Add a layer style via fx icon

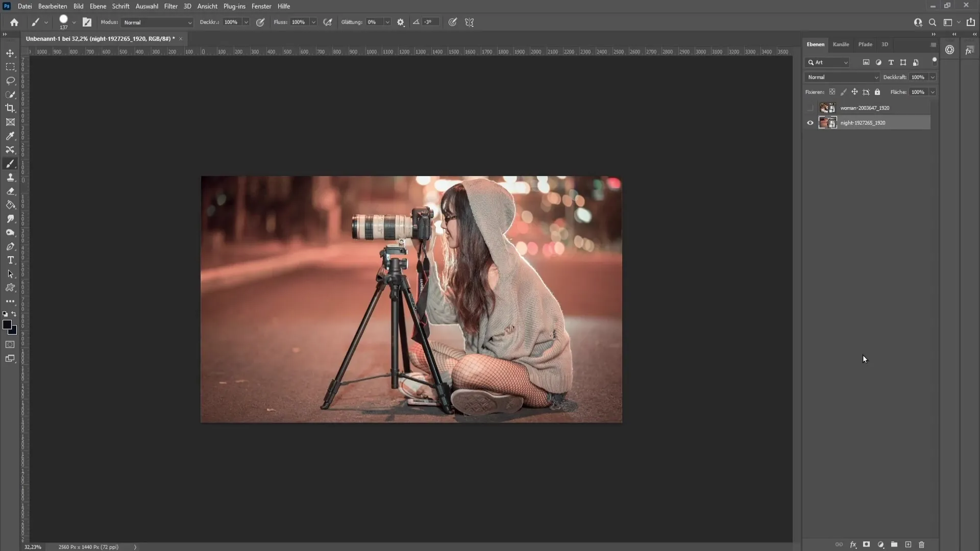[853, 545]
